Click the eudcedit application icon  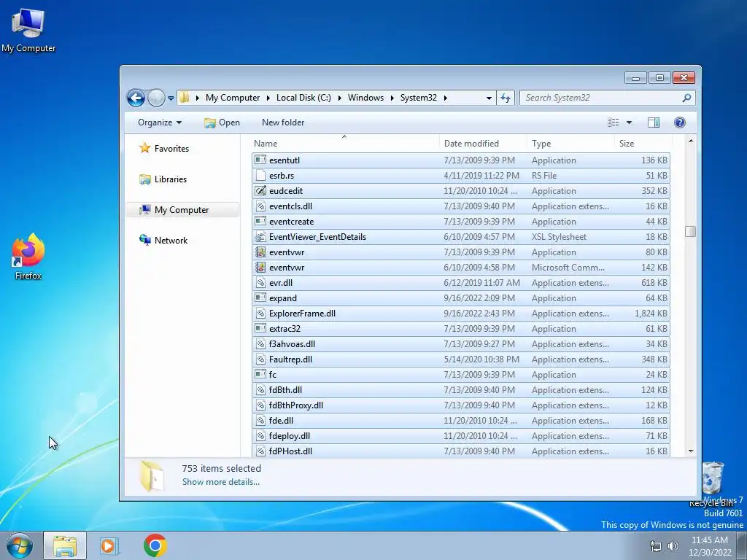(x=260, y=190)
